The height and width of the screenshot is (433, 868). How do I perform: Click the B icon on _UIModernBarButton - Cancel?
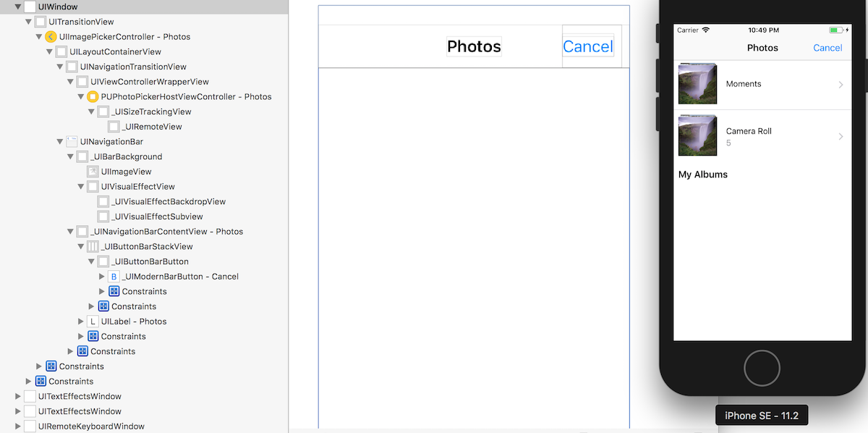[x=114, y=276]
